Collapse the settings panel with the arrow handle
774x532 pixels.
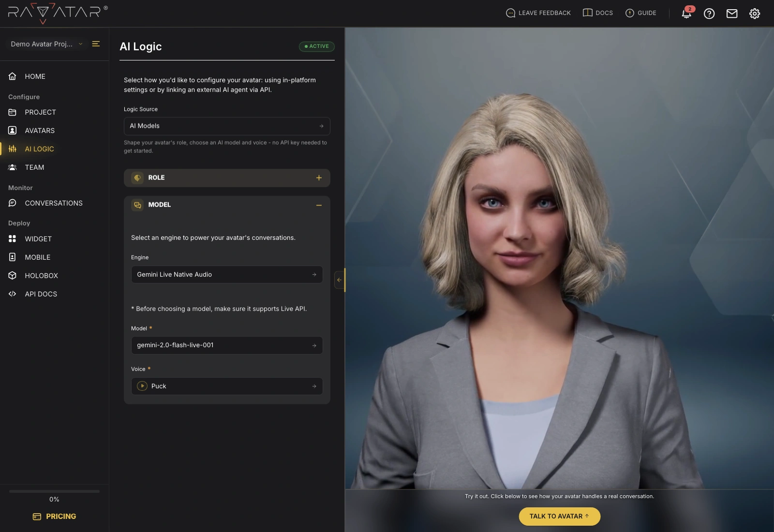(x=339, y=280)
